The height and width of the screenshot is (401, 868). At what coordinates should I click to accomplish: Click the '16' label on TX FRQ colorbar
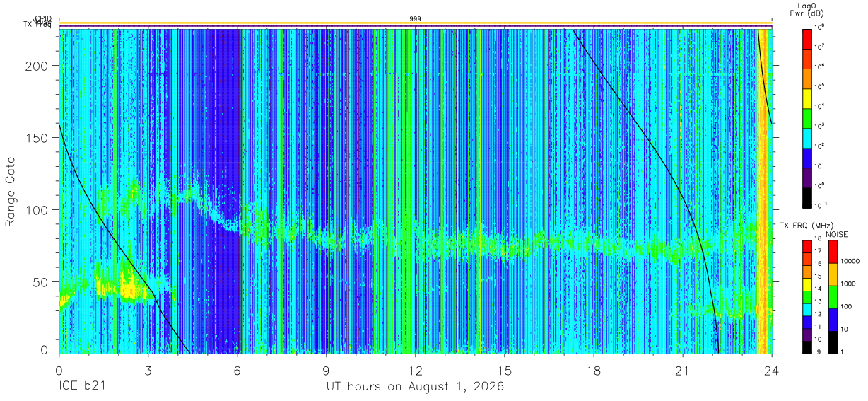819,265
